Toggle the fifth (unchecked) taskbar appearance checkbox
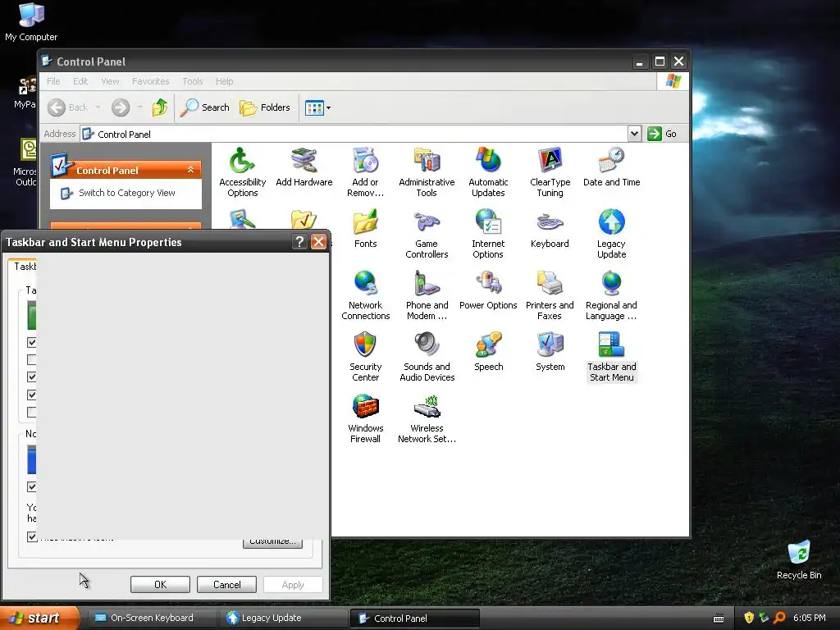Viewport: 840px width, 630px height. pos(32,412)
